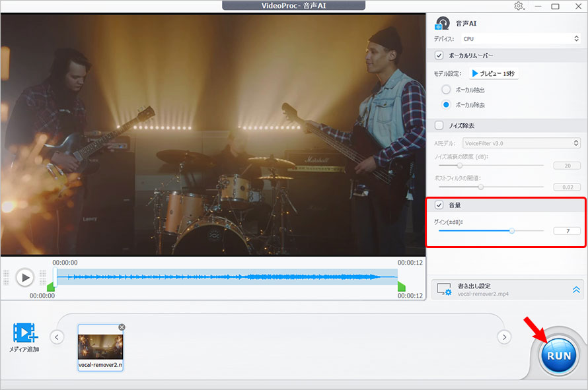Open the AIモデル VoiceFilter v3.0 dropdown

point(522,142)
